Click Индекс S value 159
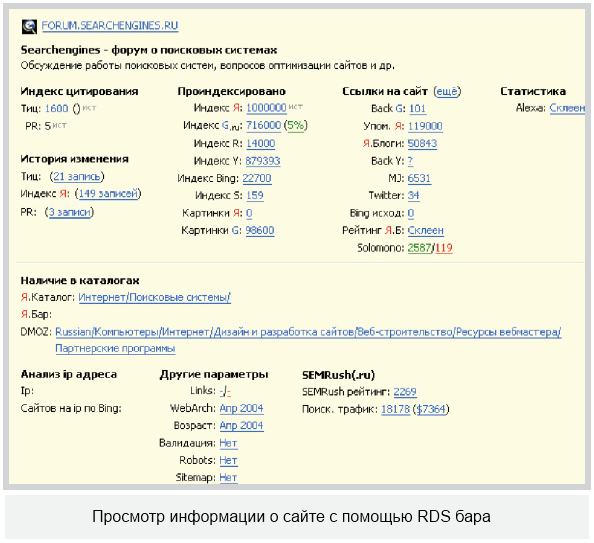This screenshot has width=594, height=543. pos(255,196)
